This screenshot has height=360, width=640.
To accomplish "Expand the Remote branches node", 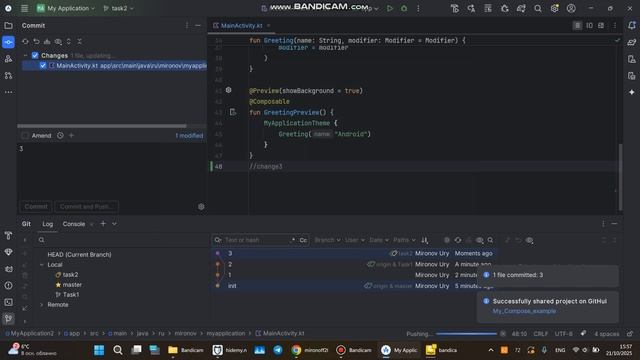I will click(x=42, y=305).
